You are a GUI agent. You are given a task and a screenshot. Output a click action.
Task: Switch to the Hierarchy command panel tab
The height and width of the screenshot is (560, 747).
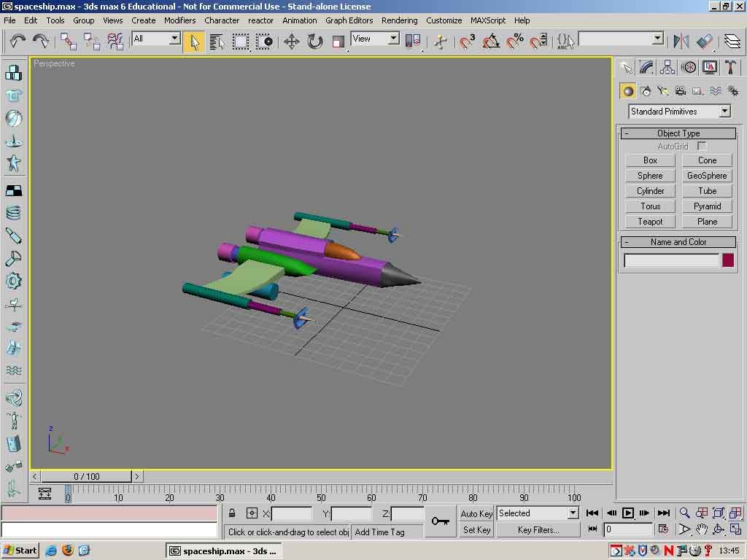667,68
